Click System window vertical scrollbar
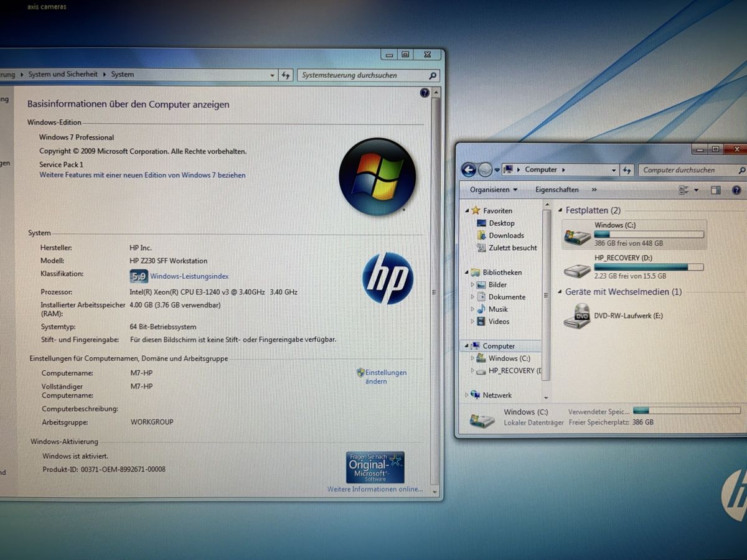This screenshot has width=747, height=560. point(435,293)
